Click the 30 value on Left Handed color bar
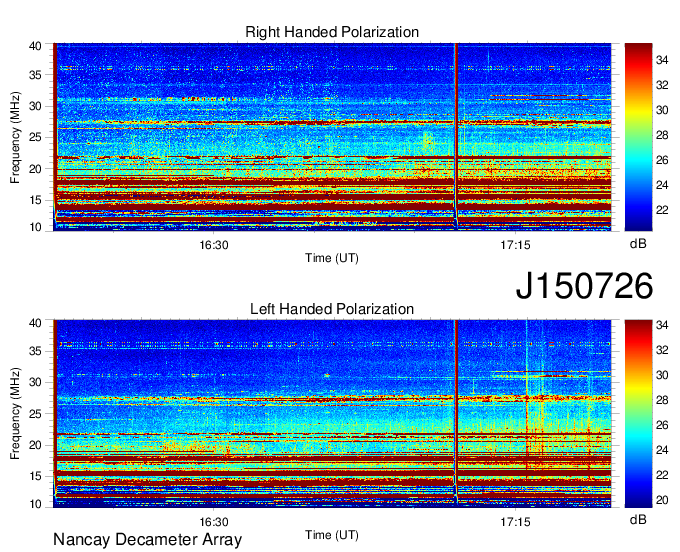The height and width of the screenshot is (552, 680). 662,375
